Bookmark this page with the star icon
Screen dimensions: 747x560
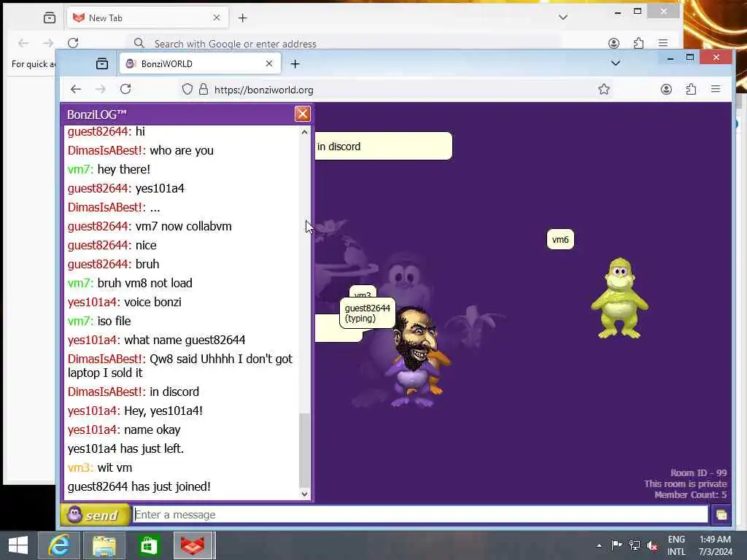(604, 89)
